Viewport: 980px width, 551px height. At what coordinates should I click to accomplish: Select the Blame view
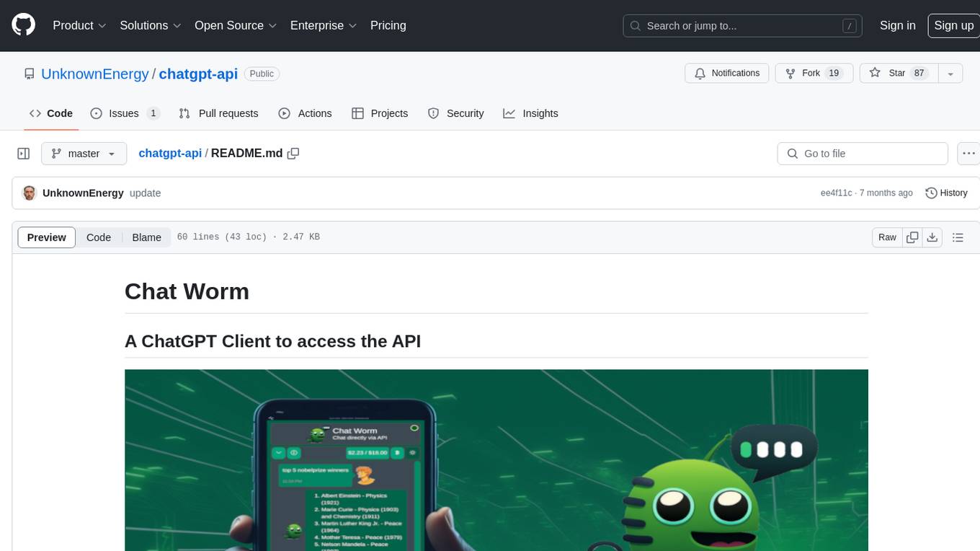pyautogui.click(x=146, y=237)
